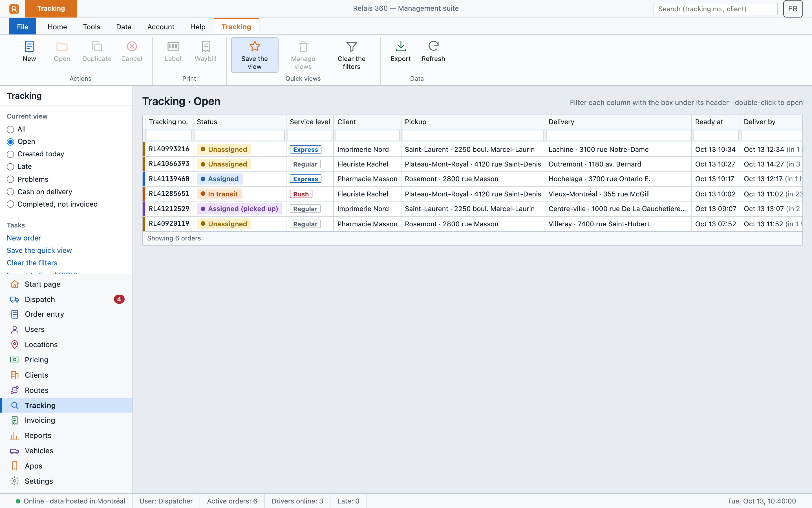Click the Open ribbon icon

coord(62,46)
